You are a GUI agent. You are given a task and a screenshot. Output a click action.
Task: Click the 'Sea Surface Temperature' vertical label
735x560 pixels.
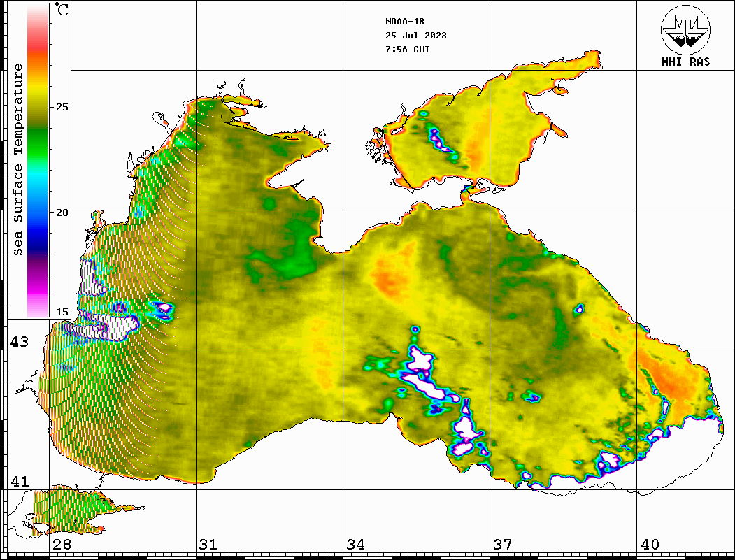tap(17, 159)
